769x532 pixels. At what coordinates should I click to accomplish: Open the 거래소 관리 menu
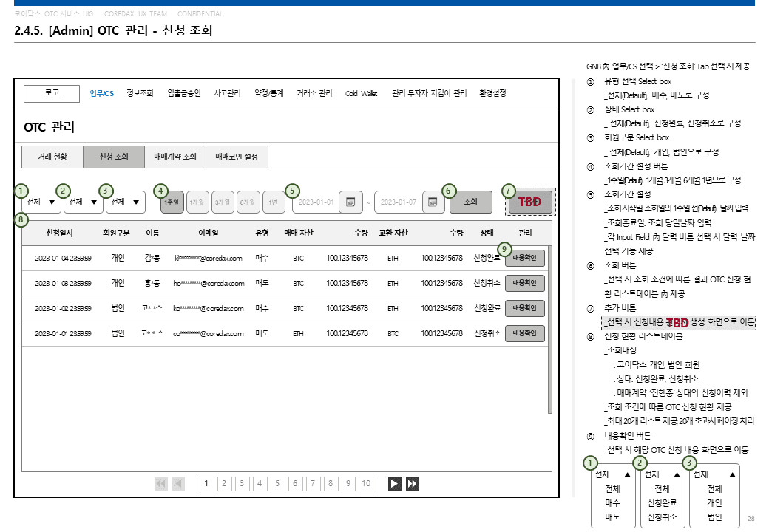click(314, 93)
